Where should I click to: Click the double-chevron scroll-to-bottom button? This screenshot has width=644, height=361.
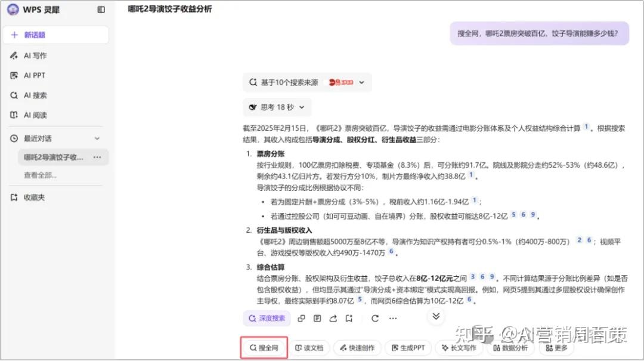[436, 316]
